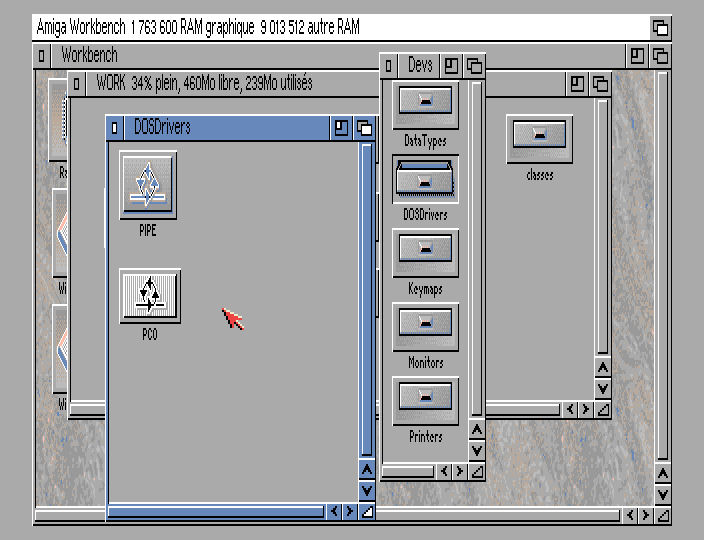The image size is (704, 540).
Task: Click the up arrow in DOSDrivers scrollbar
Action: coord(367,470)
